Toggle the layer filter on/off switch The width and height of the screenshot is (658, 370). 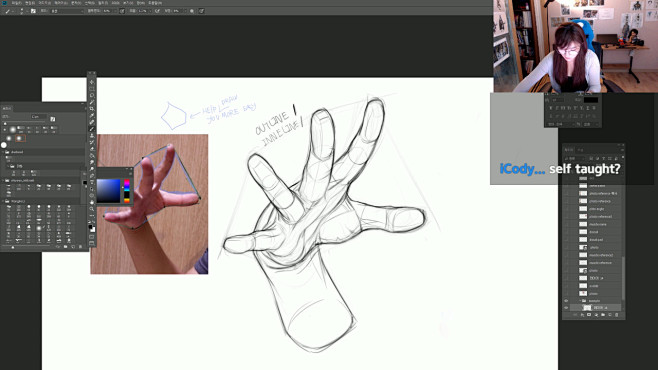(623, 157)
